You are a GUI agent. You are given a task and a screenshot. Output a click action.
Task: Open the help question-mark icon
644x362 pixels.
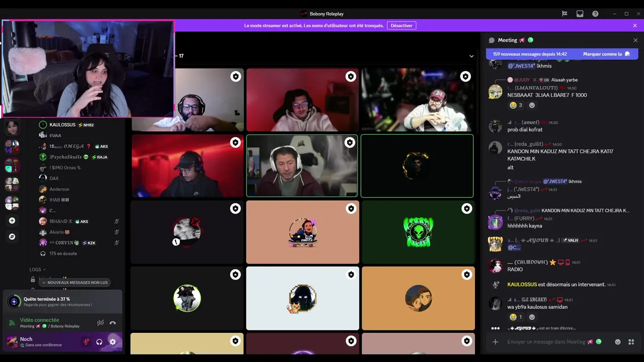(x=595, y=14)
